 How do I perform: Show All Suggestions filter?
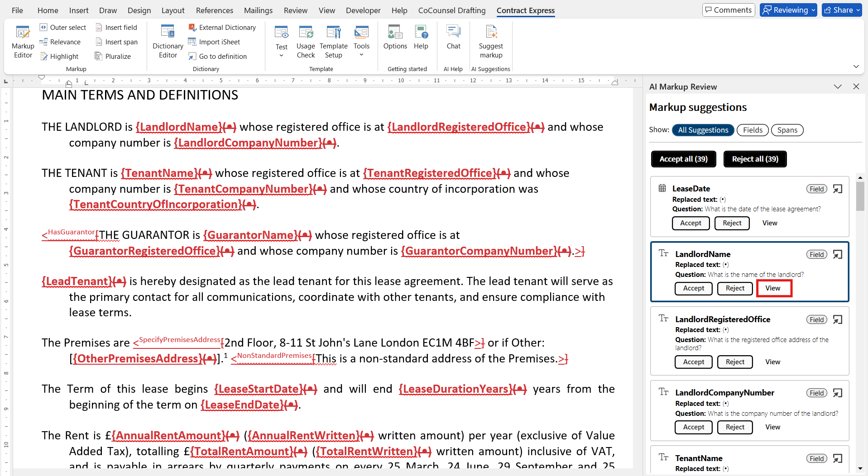703,130
